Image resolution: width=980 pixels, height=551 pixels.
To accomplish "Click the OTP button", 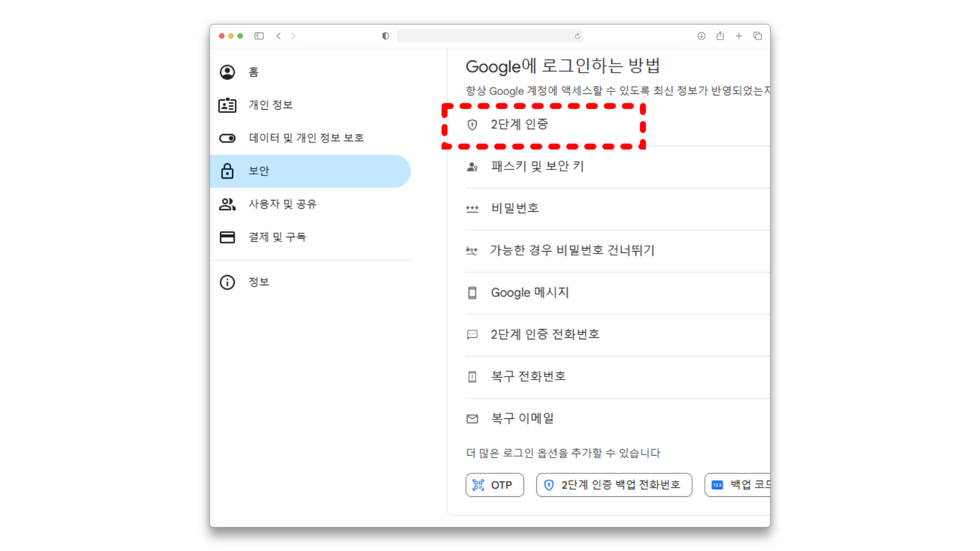I will point(495,485).
